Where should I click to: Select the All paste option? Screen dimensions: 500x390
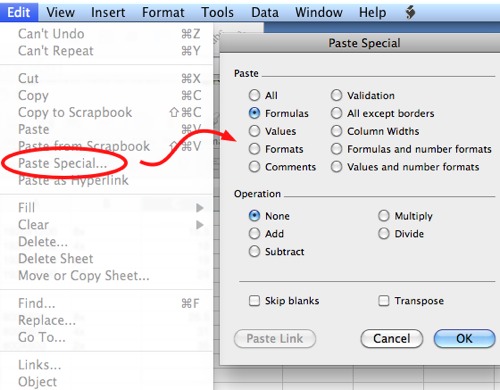[x=254, y=95]
